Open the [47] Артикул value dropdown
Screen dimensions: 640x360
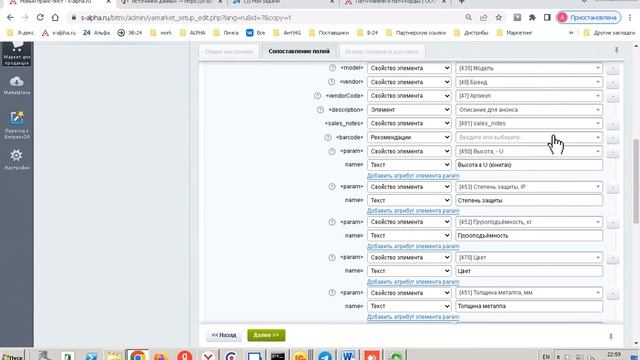pyautogui.click(x=529, y=96)
